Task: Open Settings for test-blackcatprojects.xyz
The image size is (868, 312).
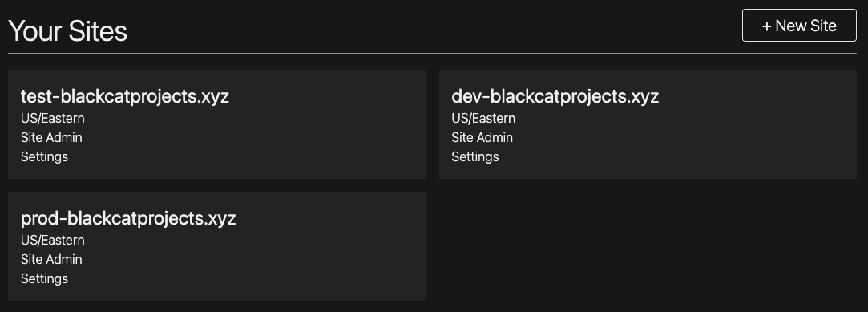Action: click(x=44, y=157)
